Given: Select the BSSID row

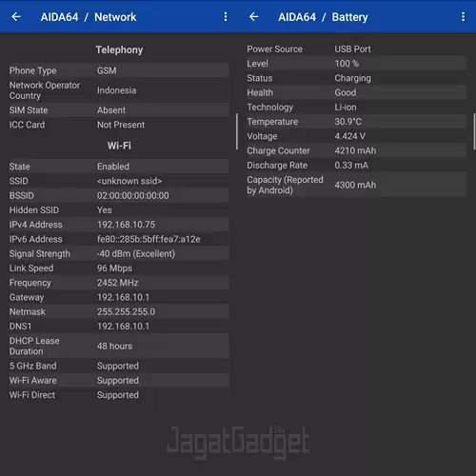Looking at the screenshot, I should click(x=119, y=195).
